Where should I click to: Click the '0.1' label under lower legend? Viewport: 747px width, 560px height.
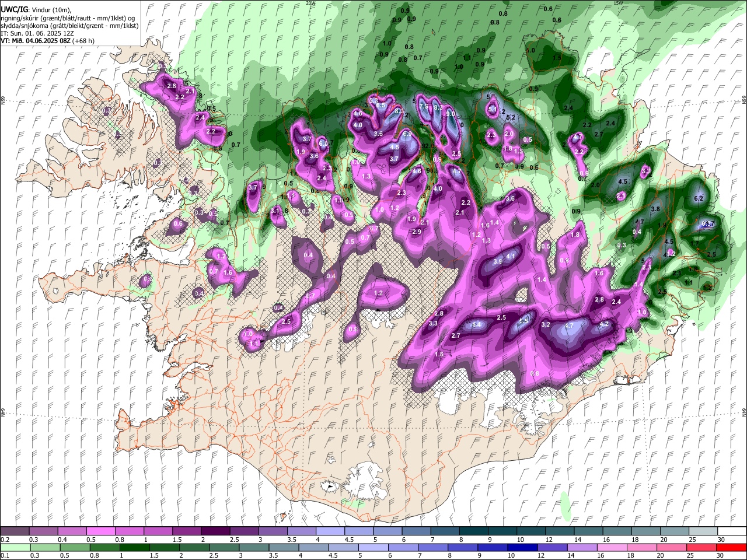tap(5, 555)
